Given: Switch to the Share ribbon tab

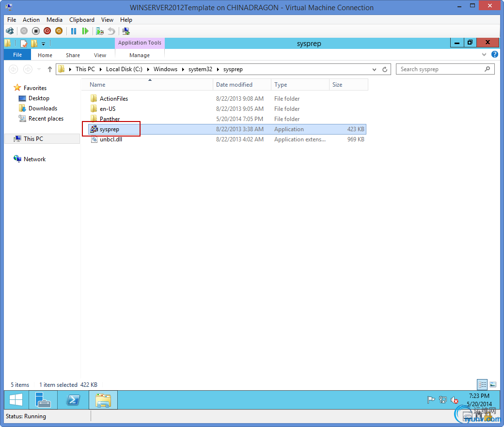Looking at the screenshot, I should (x=73, y=55).
